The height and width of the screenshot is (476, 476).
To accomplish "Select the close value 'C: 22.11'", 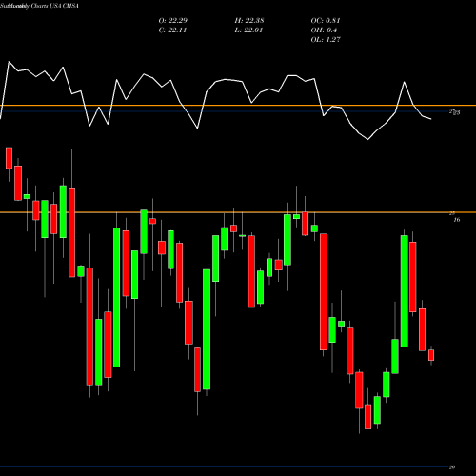I will tap(172, 30).
